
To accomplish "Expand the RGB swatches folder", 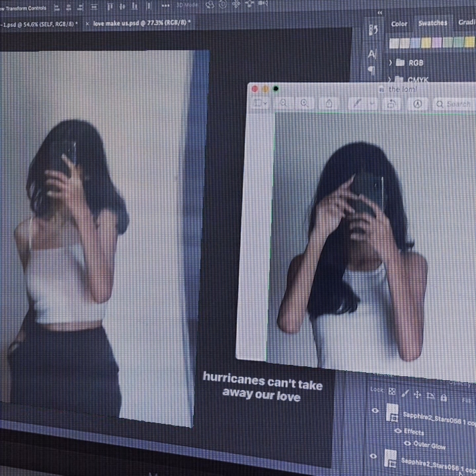I will coord(391,63).
